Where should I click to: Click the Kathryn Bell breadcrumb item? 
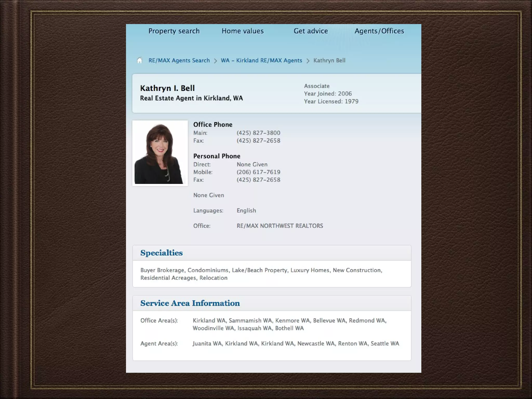(329, 60)
